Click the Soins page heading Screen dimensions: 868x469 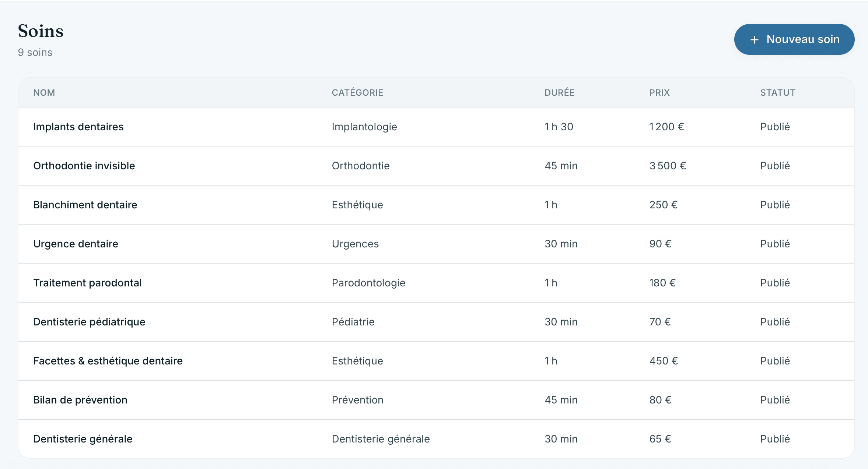click(41, 31)
